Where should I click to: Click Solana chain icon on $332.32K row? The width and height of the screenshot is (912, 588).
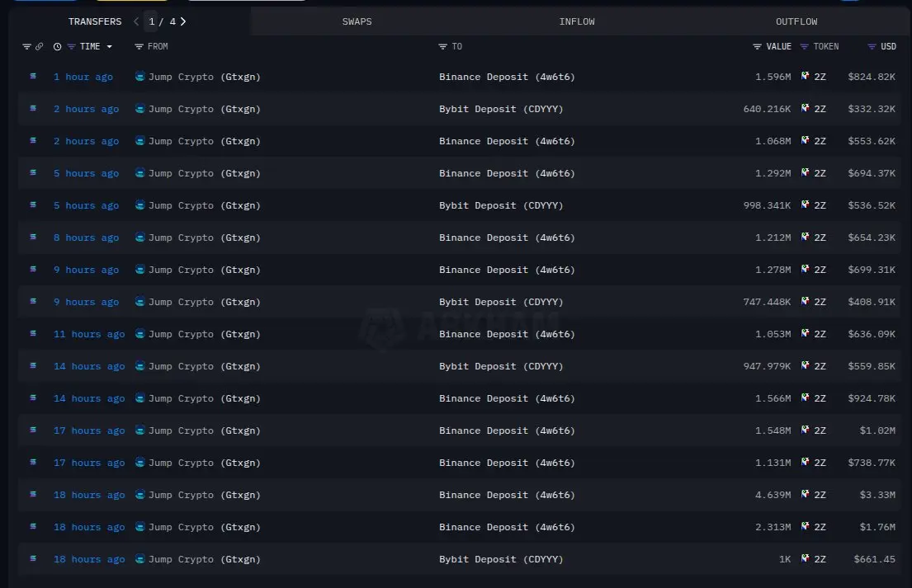[33, 108]
